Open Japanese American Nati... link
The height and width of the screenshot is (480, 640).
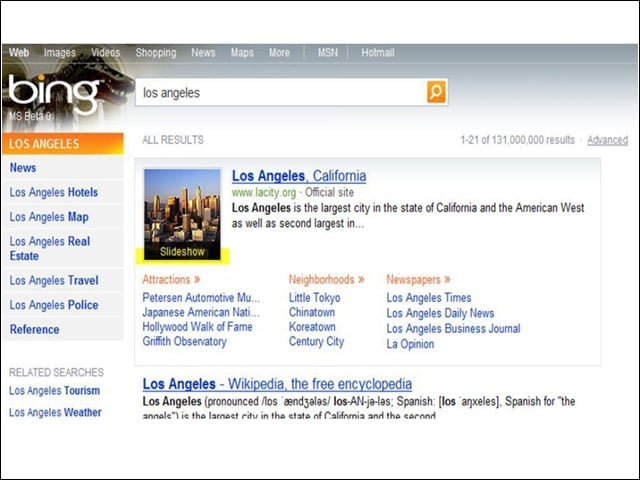pos(201,312)
